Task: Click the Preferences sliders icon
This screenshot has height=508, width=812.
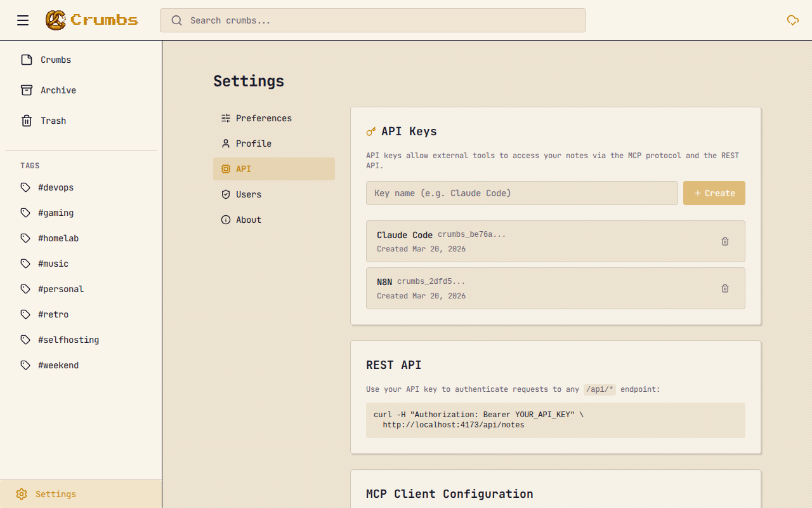Action: (x=226, y=118)
